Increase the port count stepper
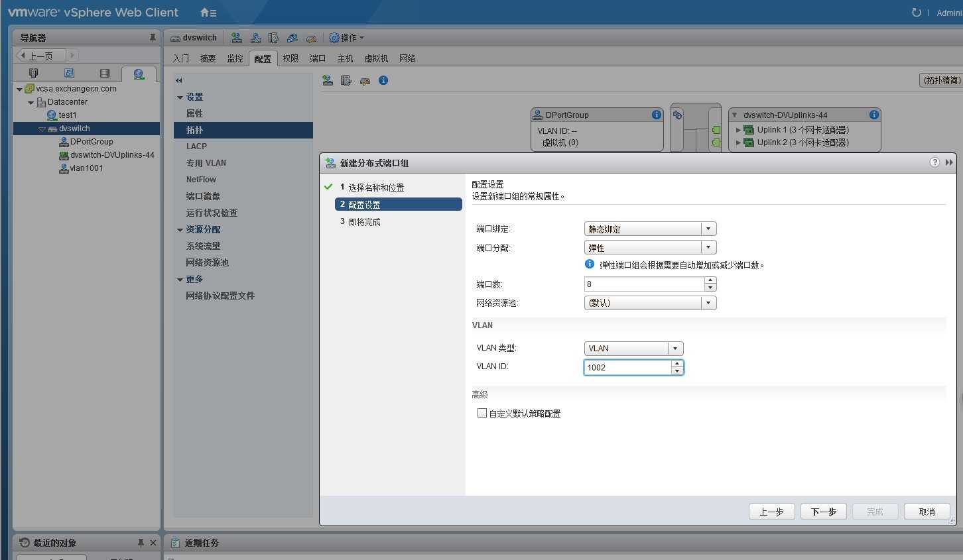Viewport: 963px width, 560px height. (710, 280)
